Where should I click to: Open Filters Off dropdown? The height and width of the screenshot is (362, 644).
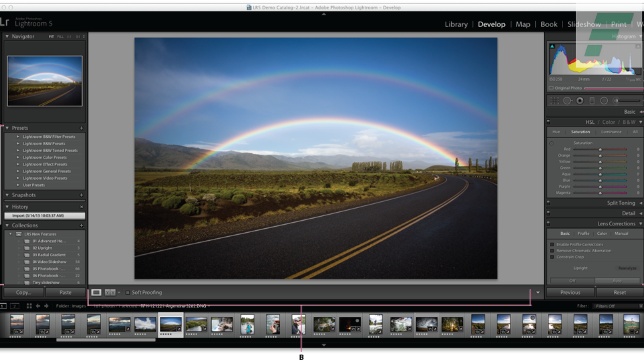pyautogui.click(x=618, y=306)
